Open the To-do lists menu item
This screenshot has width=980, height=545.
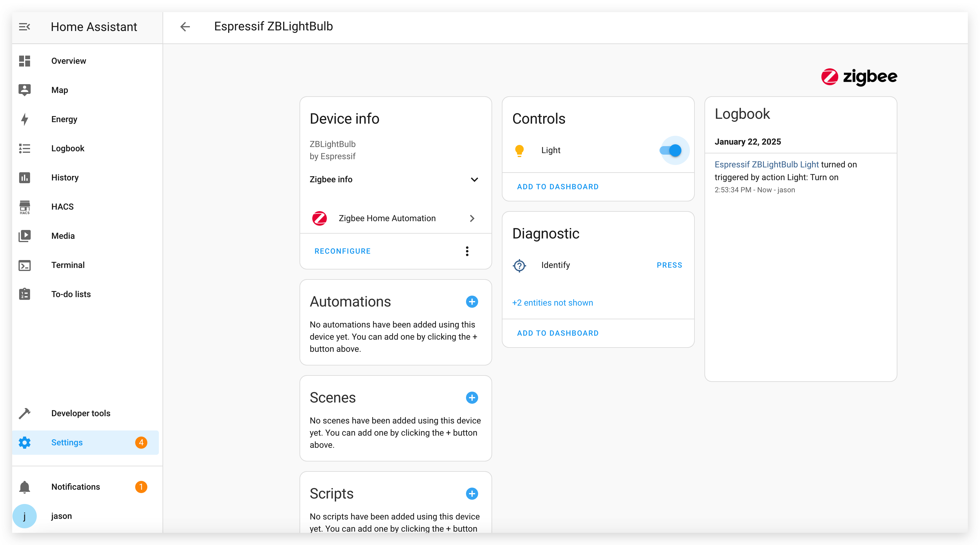pos(85,294)
